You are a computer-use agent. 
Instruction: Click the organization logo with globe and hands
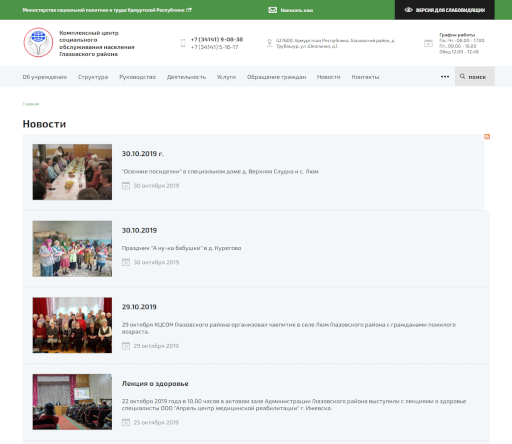[x=38, y=43]
